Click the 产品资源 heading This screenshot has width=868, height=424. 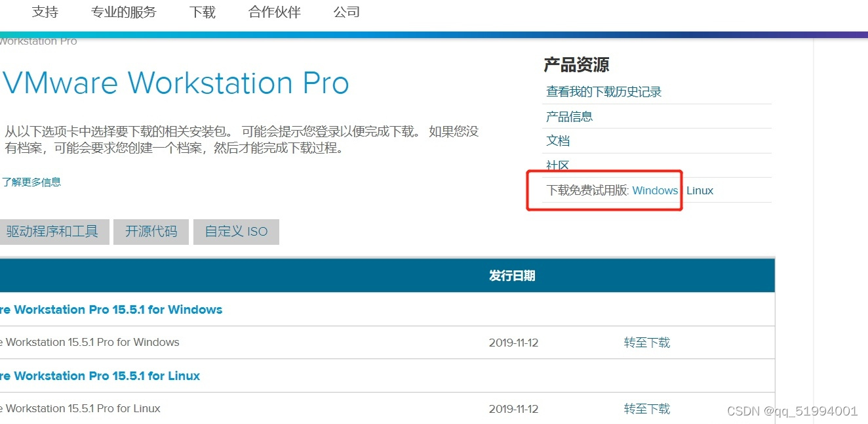pyautogui.click(x=576, y=64)
